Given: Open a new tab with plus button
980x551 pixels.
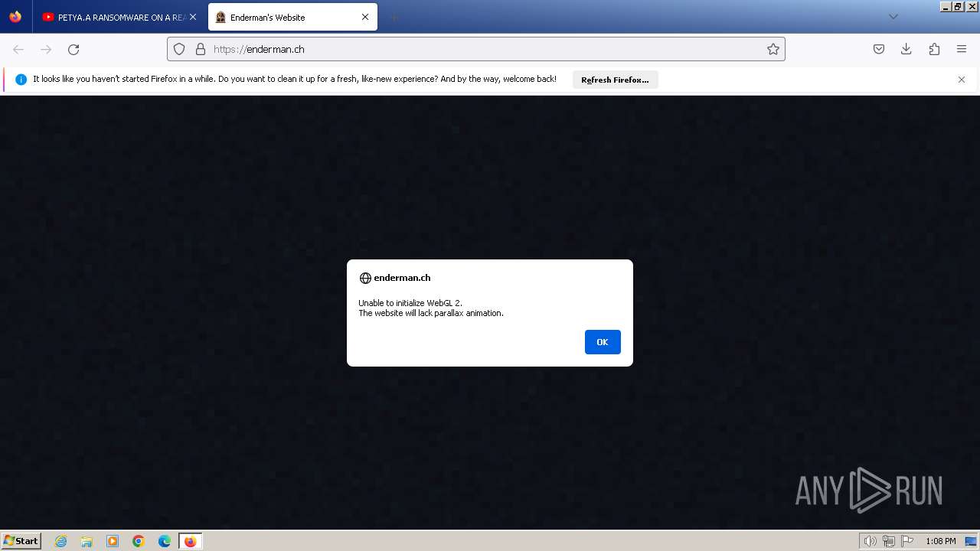Looking at the screenshot, I should [x=394, y=17].
